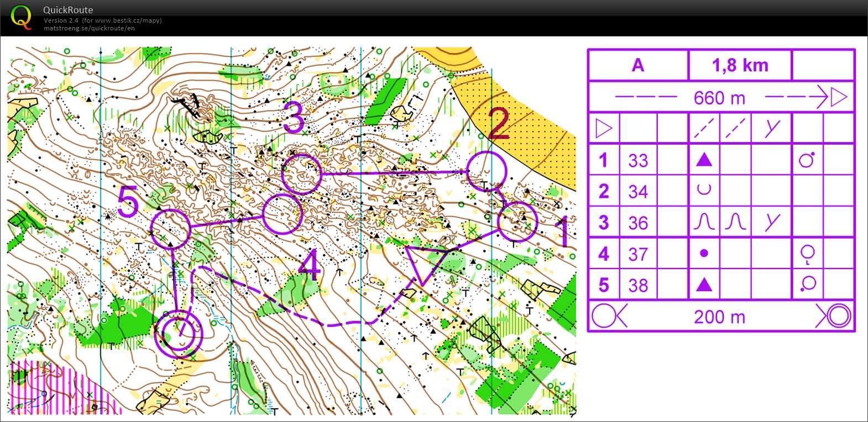Select the control 5 circle on the map
The width and height of the screenshot is (868, 422).
coord(170,229)
